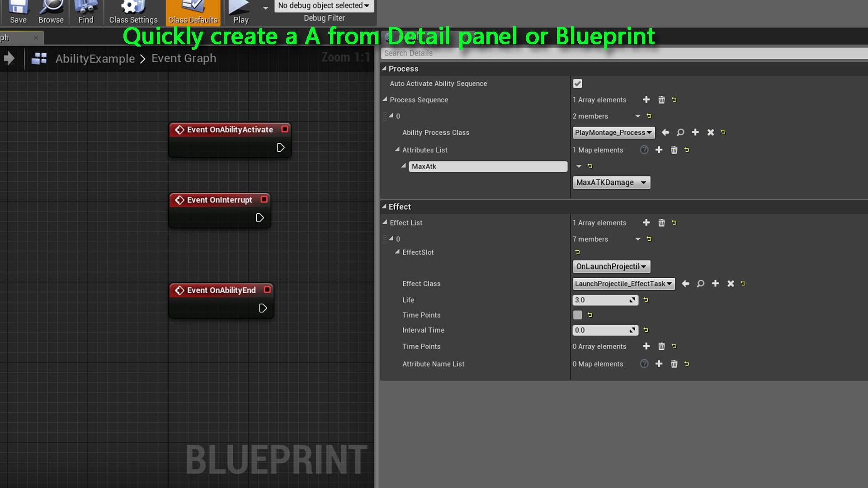Toggle the Time Points checkbox in Effect section
This screenshot has width=868, height=488.
pyautogui.click(x=577, y=315)
